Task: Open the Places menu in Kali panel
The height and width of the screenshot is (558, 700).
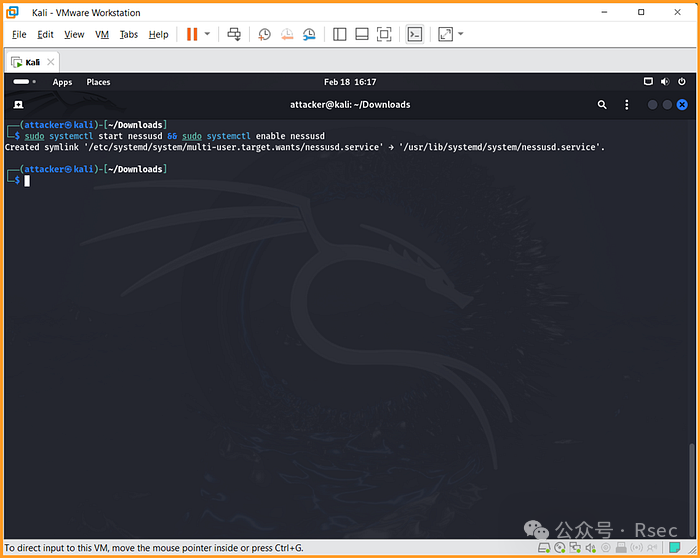Action: (x=98, y=82)
